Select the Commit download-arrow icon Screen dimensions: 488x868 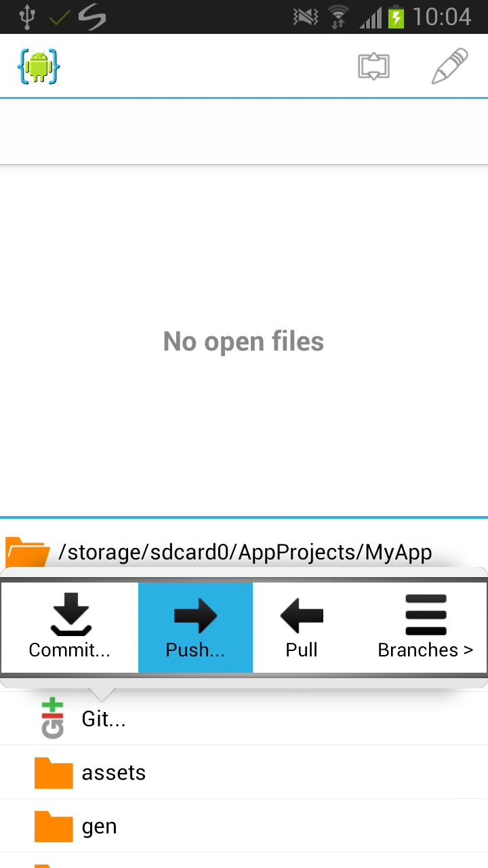[70, 614]
